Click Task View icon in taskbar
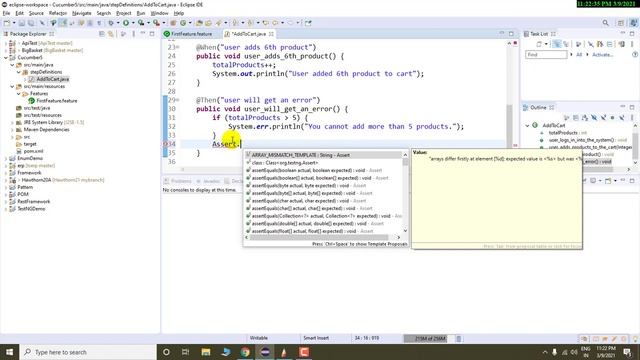The height and width of the screenshot is (360, 640). coord(185,352)
